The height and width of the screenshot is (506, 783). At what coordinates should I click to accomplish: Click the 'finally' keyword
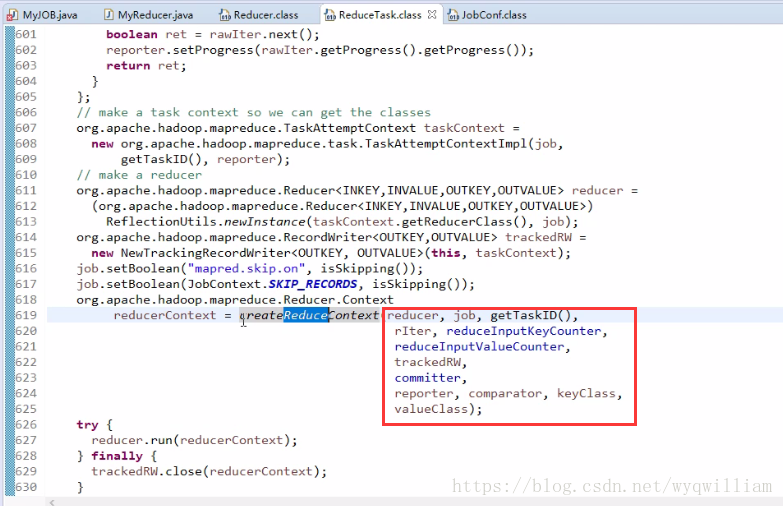[117, 456]
